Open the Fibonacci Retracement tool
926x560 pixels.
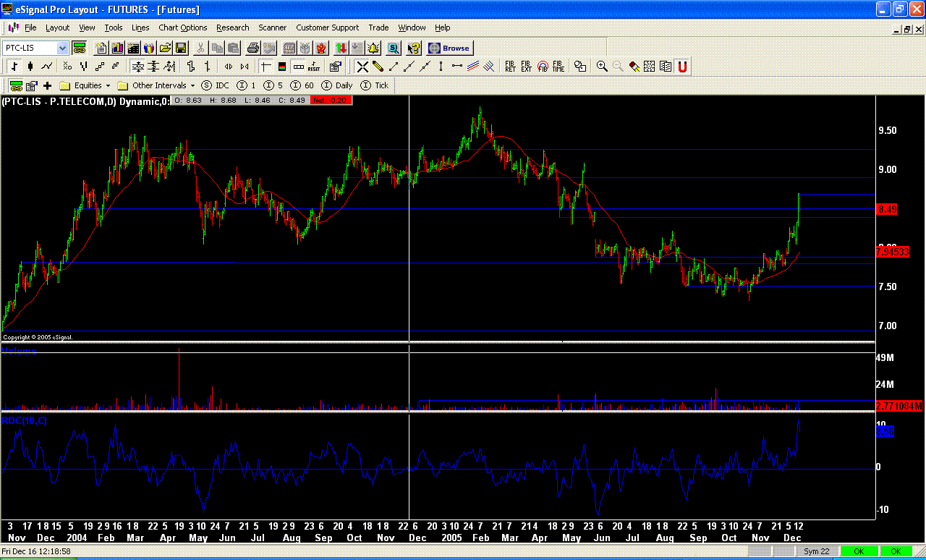pyautogui.click(x=509, y=67)
